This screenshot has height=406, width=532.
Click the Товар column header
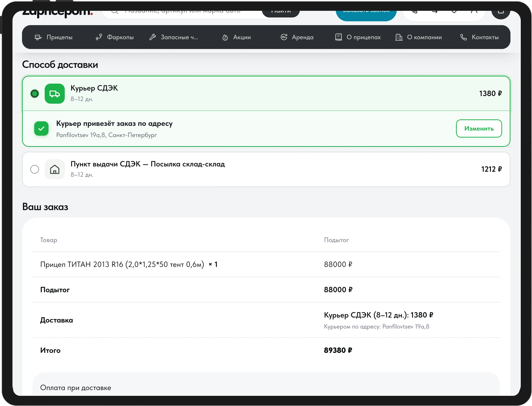49,240
